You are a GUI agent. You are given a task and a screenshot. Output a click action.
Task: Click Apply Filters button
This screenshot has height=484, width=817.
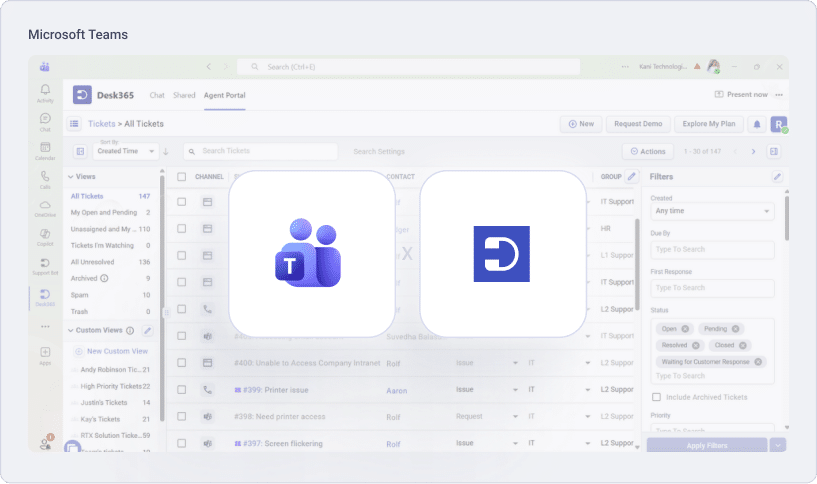pyautogui.click(x=707, y=445)
